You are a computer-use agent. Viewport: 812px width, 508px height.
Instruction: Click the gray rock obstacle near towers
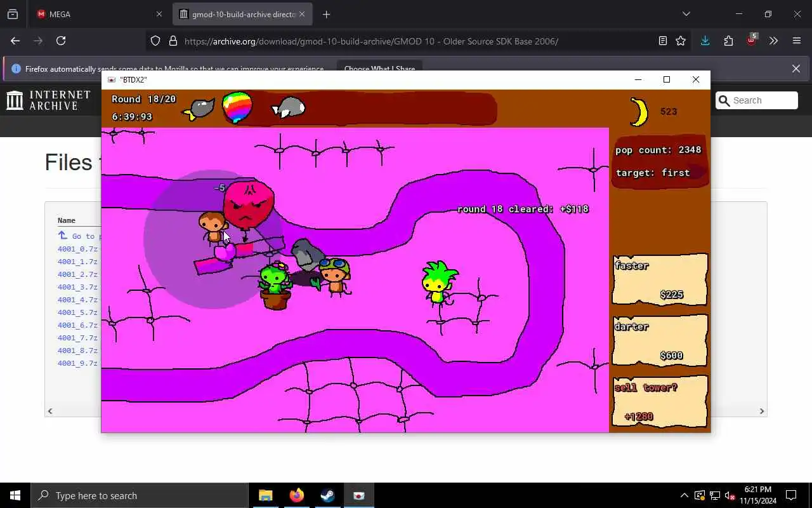[x=308, y=254]
